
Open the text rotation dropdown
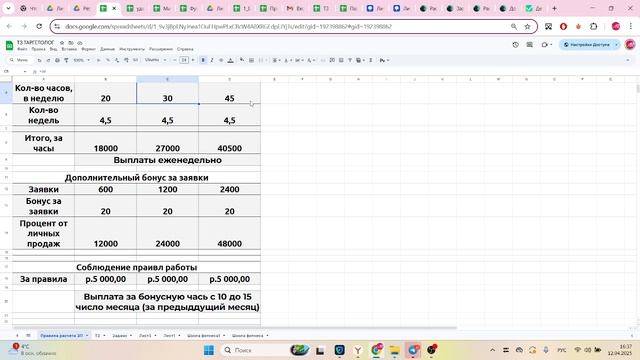pyautogui.click(x=311, y=60)
